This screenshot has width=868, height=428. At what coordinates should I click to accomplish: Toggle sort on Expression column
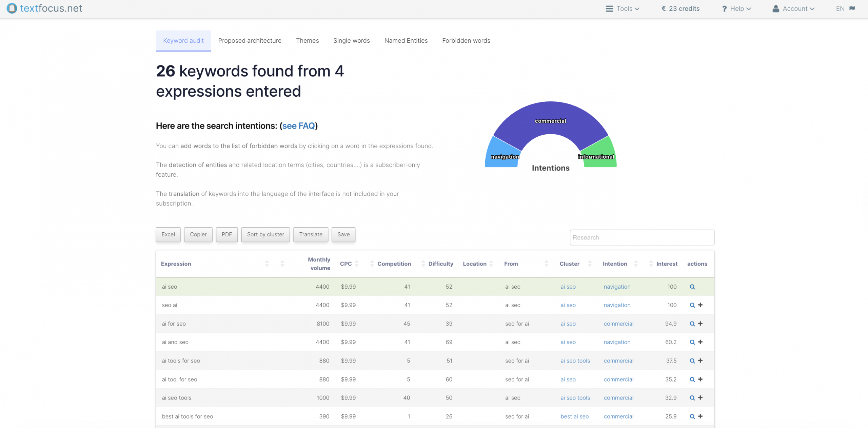point(267,264)
